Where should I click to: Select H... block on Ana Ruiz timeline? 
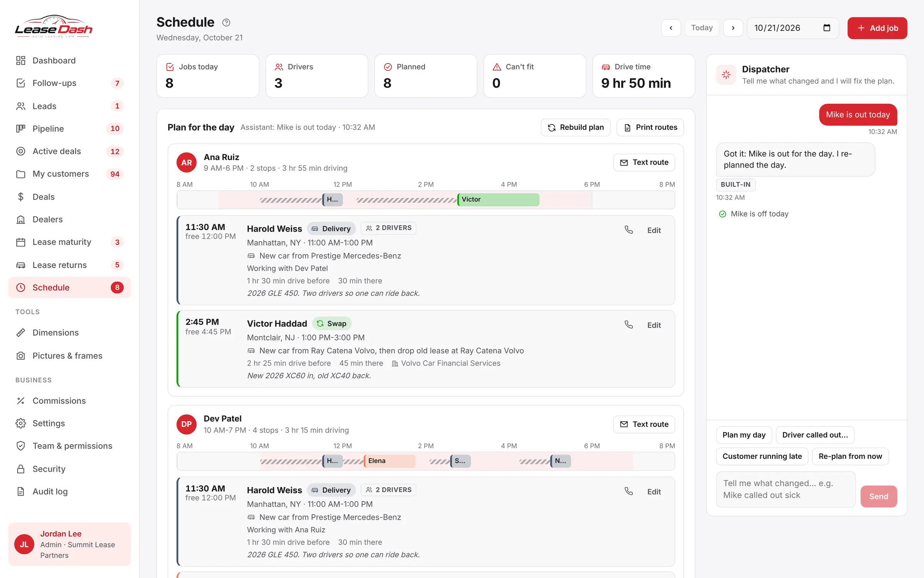point(333,200)
